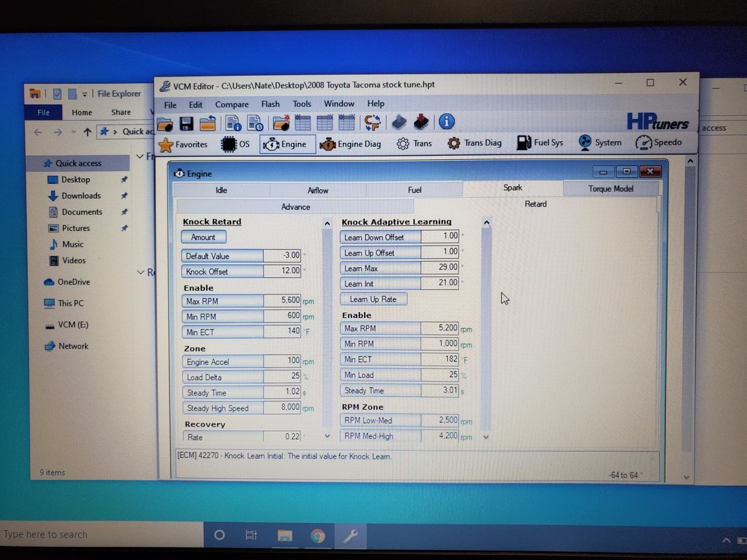This screenshot has height=560, width=747.
Task: Click the Default Value field showing -3.00
Action: click(282, 255)
